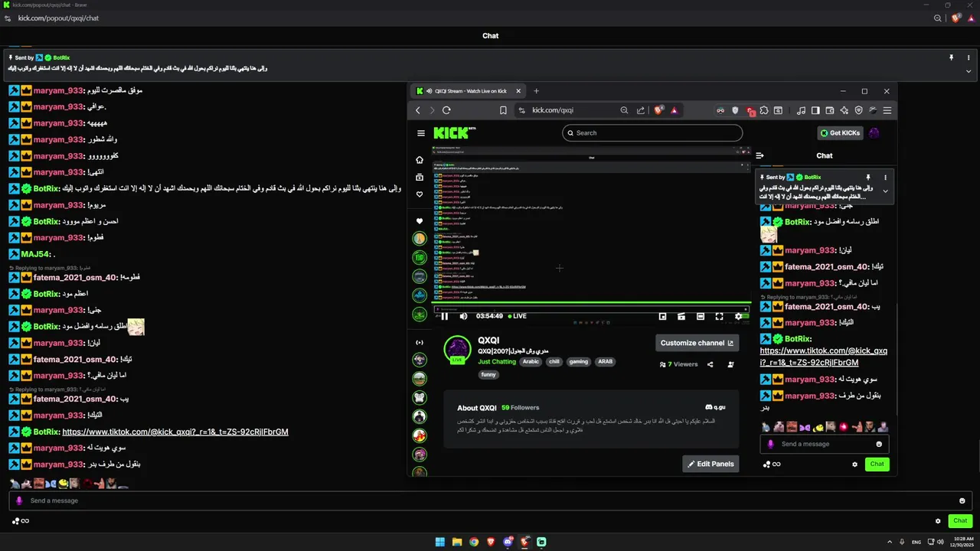Viewport: 980px width, 551px height.
Task: Enable mini player mode in video controls
Action: tap(662, 316)
